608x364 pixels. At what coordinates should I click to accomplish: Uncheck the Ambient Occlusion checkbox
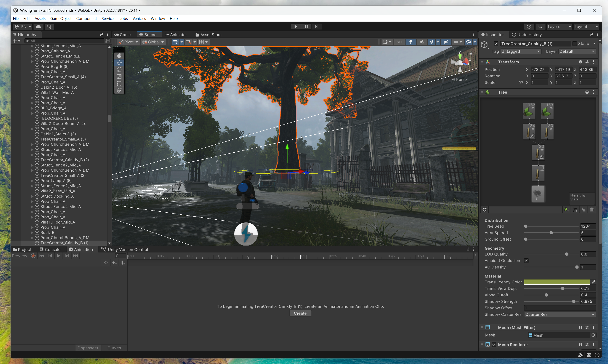tap(526, 260)
